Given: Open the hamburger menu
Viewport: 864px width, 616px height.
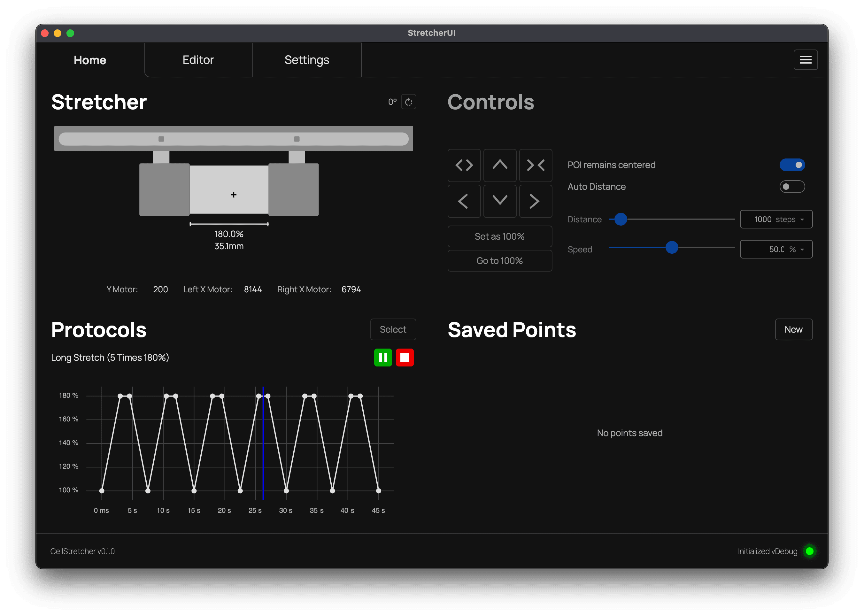Looking at the screenshot, I should tap(805, 59).
